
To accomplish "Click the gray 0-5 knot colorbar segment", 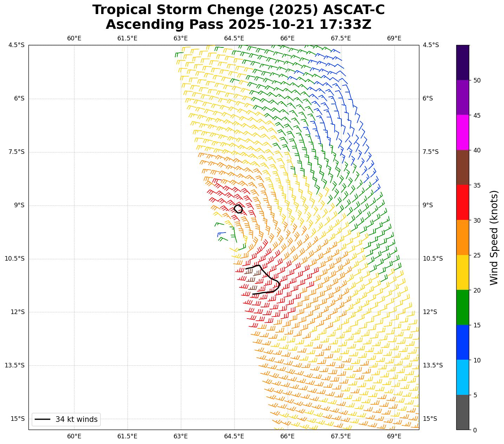I will pos(463,412).
